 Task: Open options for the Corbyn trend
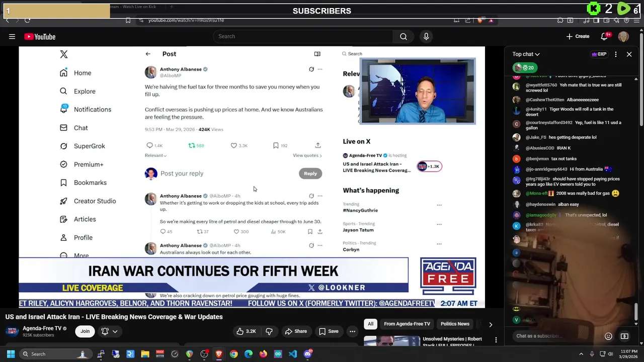point(439,244)
